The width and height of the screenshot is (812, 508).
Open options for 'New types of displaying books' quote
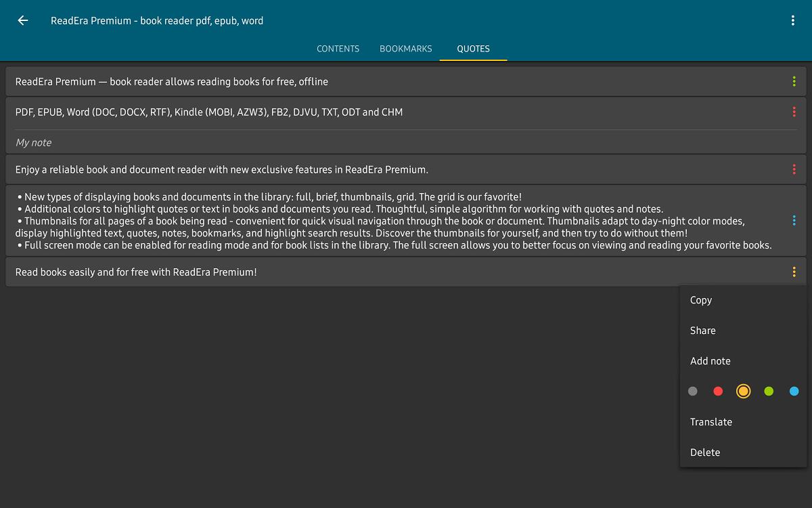click(x=794, y=220)
